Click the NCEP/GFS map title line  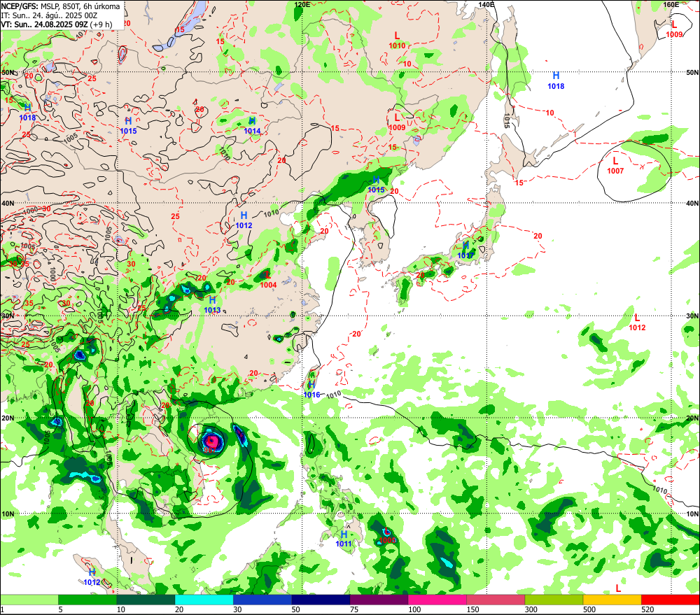pos(61,6)
